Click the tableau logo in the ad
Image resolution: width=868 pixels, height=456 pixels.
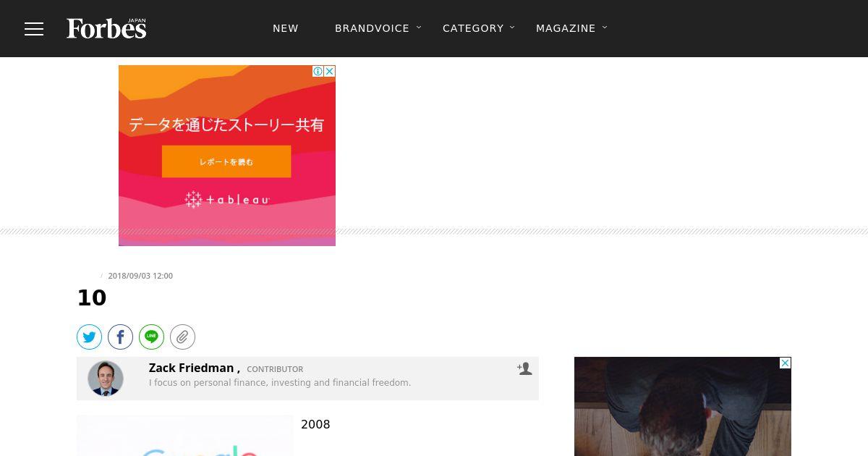coord(227,199)
